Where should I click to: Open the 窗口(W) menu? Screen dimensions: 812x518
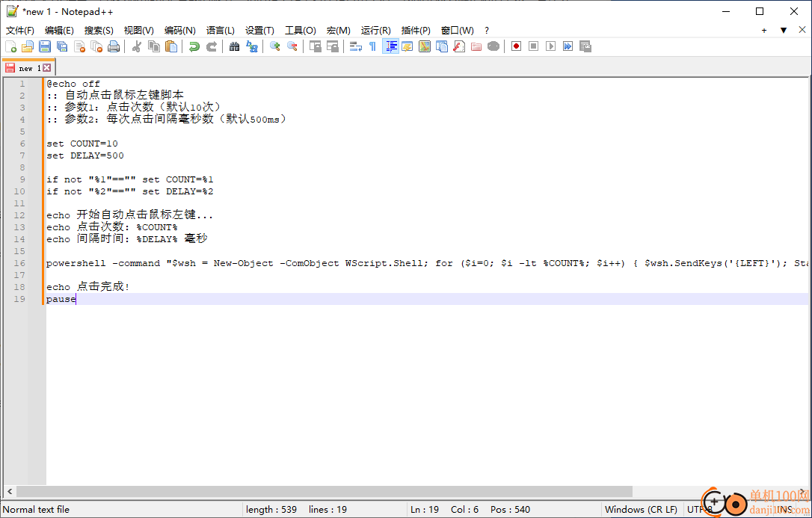458,31
